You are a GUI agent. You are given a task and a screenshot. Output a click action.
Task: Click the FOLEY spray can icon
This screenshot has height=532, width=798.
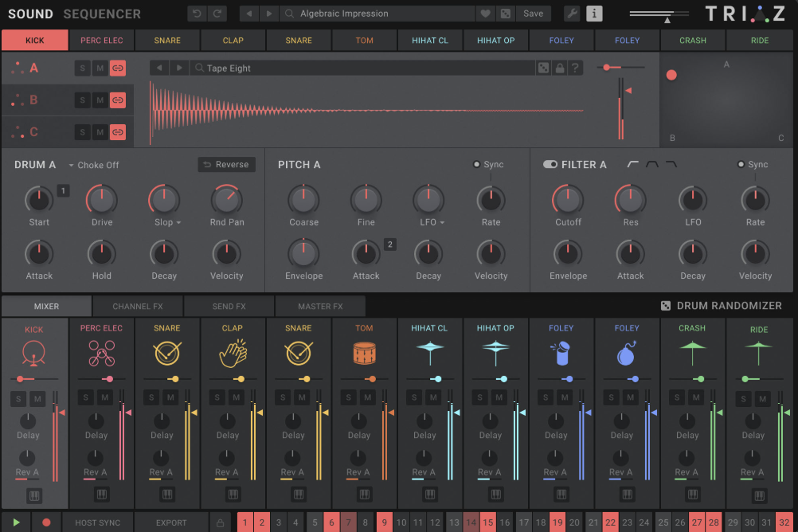[x=561, y=354]
